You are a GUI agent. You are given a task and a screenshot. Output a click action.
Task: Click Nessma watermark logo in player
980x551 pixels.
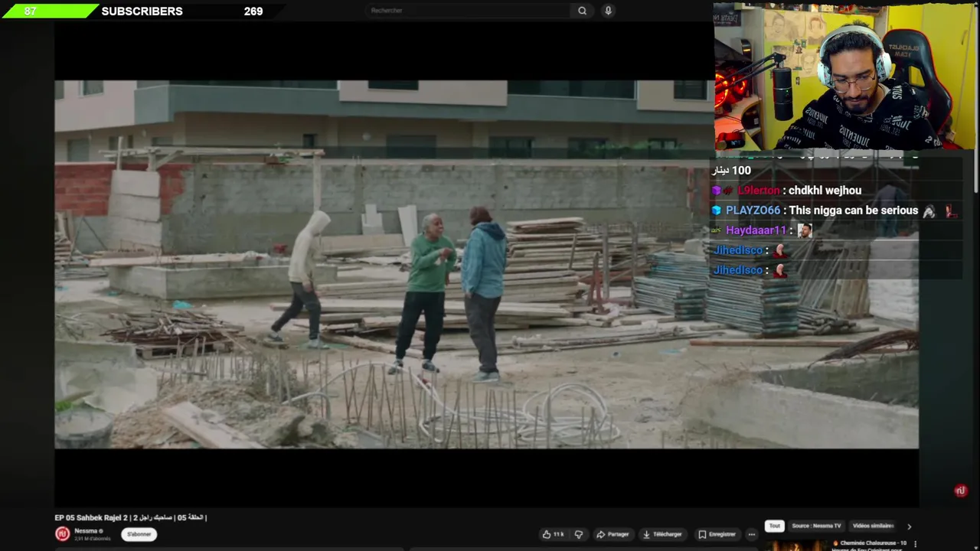coord(961,491)
